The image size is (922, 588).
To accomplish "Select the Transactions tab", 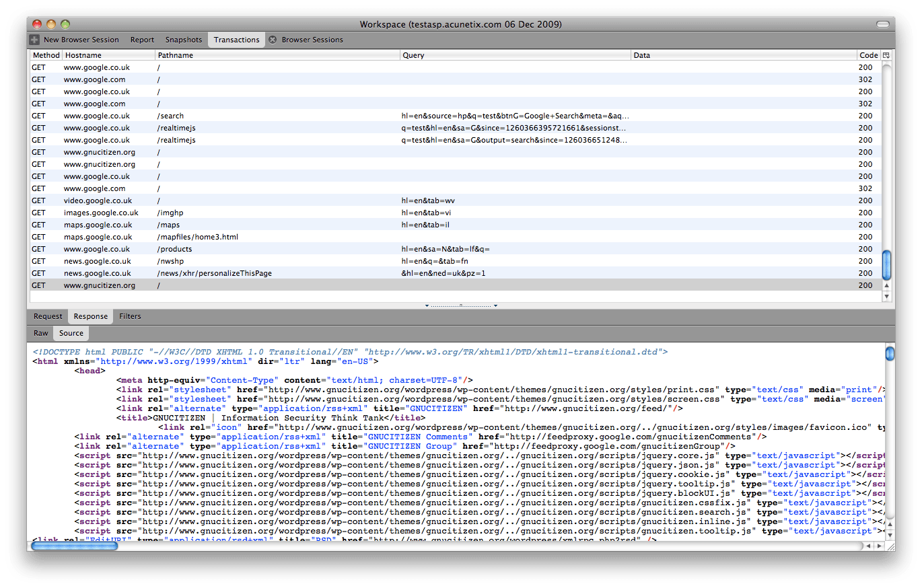I will tap(237, 40).
